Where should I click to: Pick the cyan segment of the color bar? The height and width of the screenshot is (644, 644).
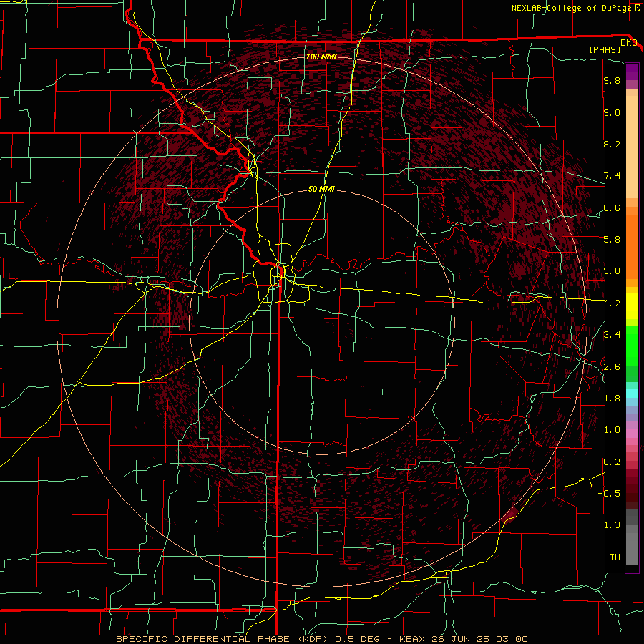632,394
